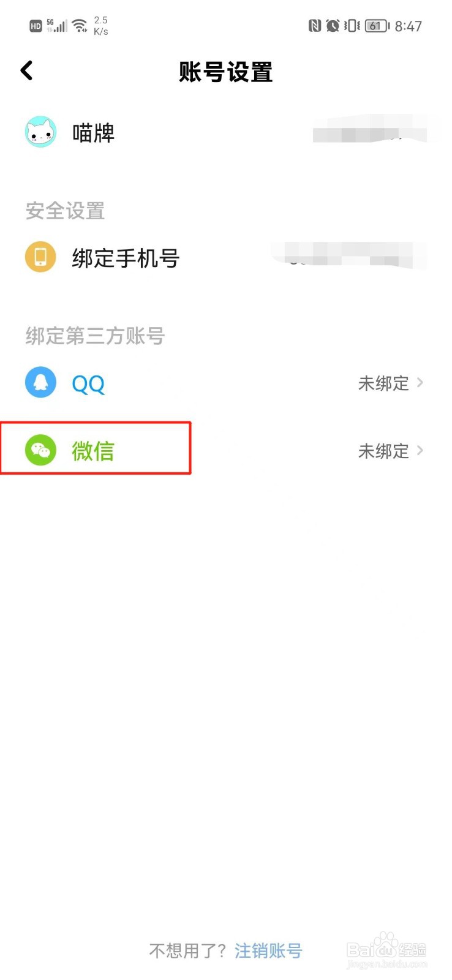Tap the blurred phone number field
452x980 pixels.
click(349, 254)
